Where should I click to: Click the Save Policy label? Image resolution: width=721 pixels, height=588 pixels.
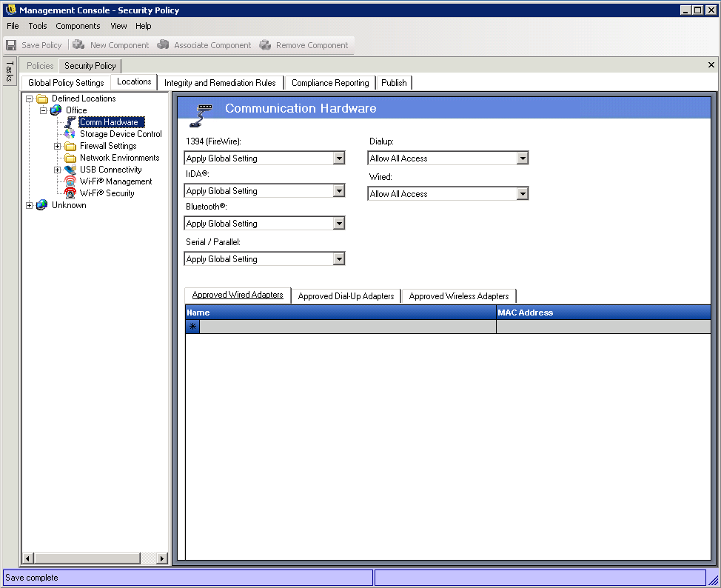(x=41, y=45)
